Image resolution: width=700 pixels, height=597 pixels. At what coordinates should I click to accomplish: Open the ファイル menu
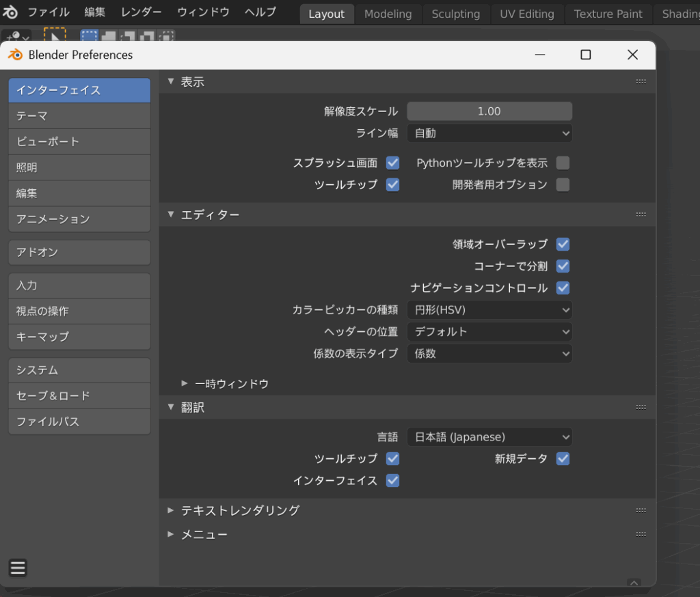pos(48,12)
